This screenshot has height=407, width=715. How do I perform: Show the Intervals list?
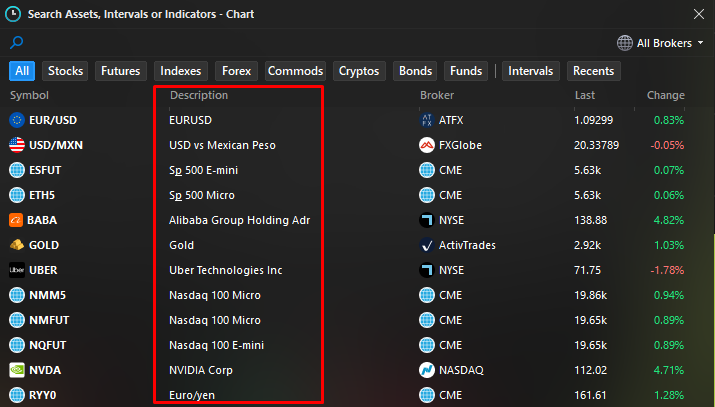(530, 71)
